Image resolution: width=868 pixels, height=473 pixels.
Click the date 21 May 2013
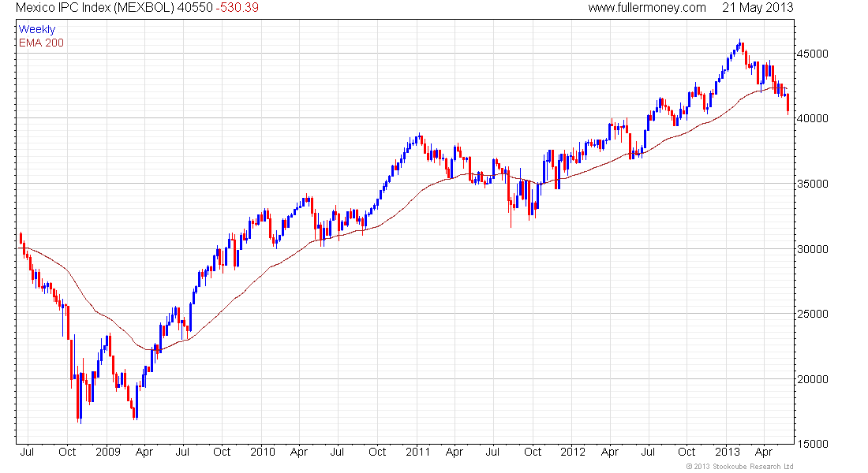[x=758, y=8]
